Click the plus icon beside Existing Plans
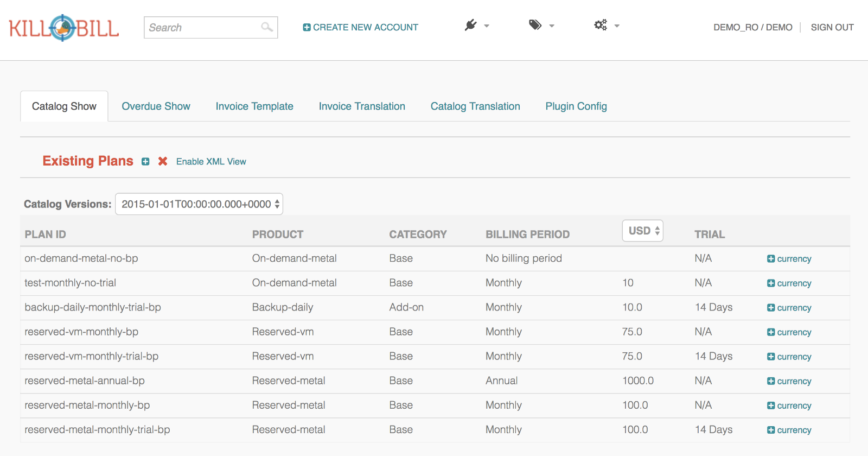Screen dimensions: 868x456 145,162
